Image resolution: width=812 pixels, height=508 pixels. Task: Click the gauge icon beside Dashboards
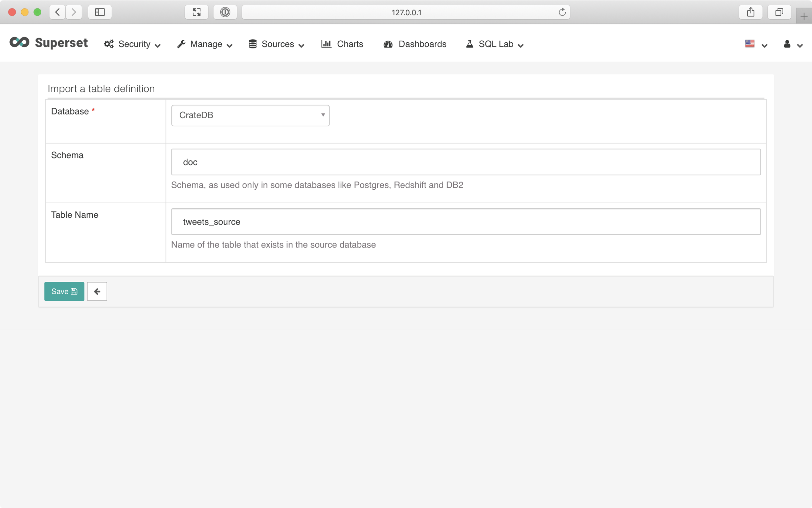[388, 44]
